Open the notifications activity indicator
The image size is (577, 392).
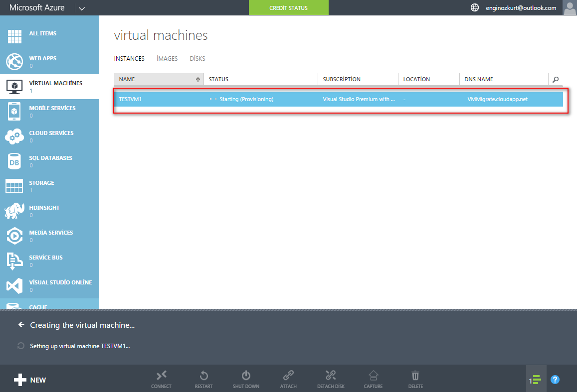tap(536, 380)
